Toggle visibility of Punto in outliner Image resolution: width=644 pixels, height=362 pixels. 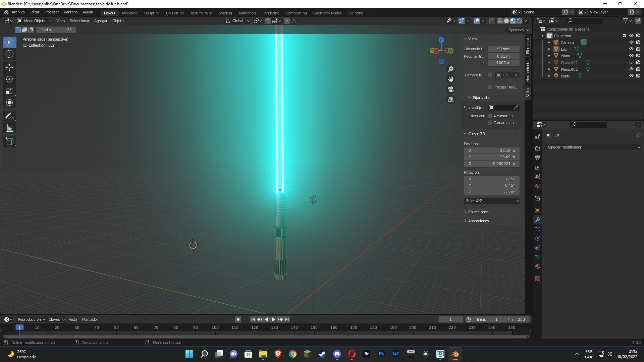tap(631, 76)
